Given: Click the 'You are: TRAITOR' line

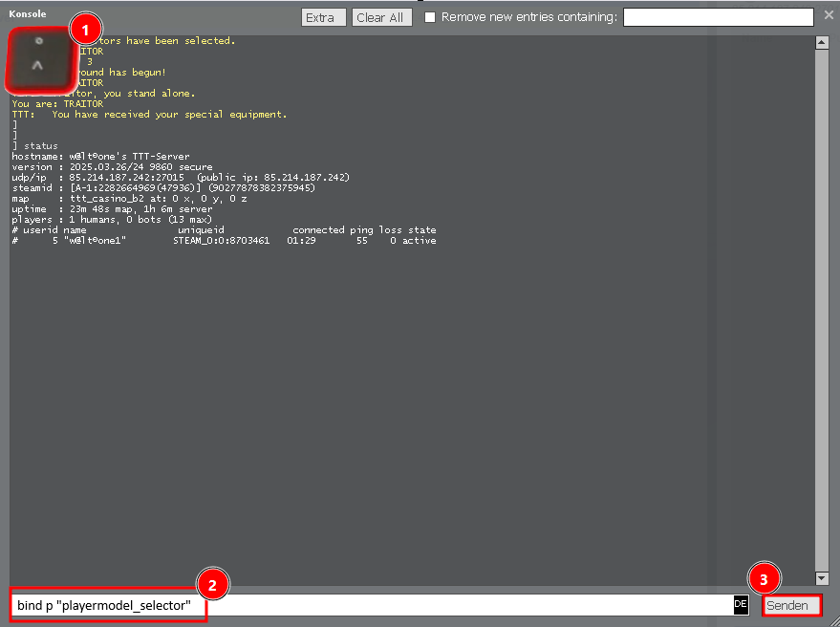Looking at the screenshot, I should click(x=57, y=104).
